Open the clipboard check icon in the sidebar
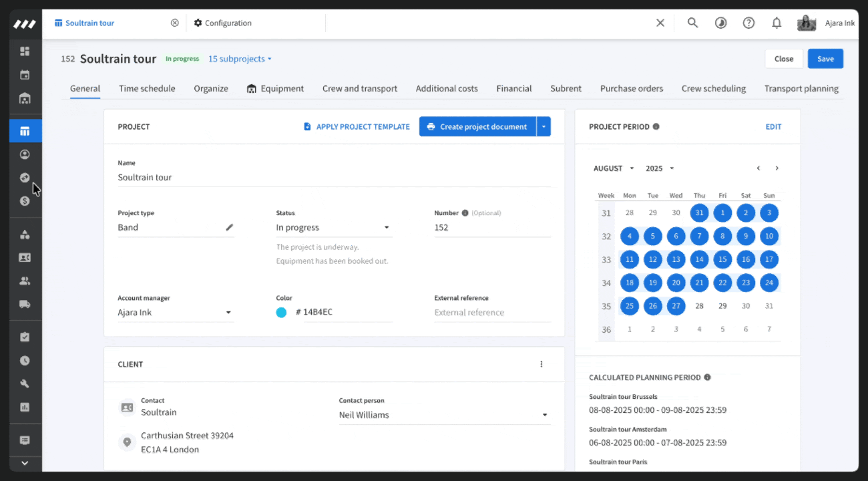 point(25,337)
